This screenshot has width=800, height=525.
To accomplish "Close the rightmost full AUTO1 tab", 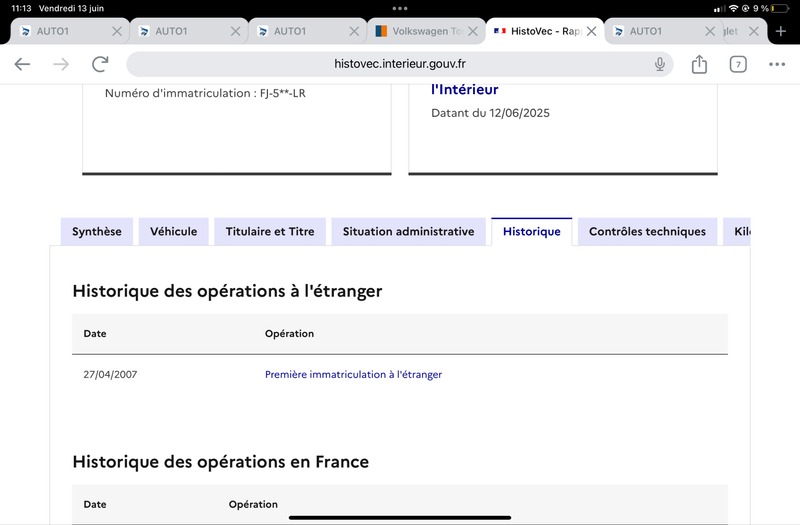I will [710, 31].
